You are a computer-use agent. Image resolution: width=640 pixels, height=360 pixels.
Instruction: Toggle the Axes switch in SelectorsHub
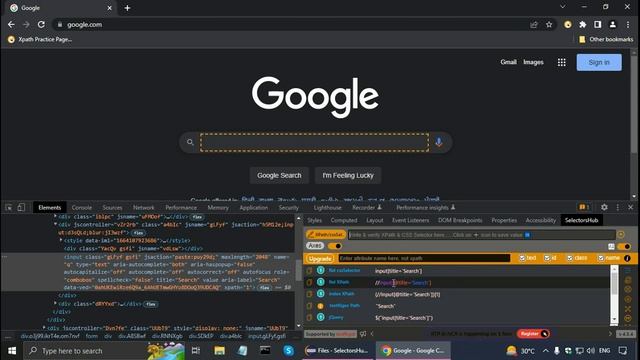pyautogui.click(x=335, y=246)
